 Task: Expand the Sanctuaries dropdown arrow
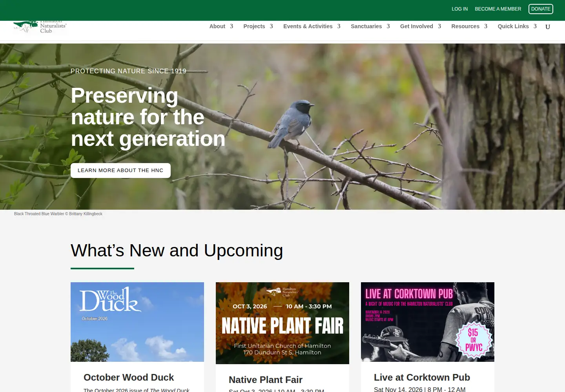tap(388, 26)
